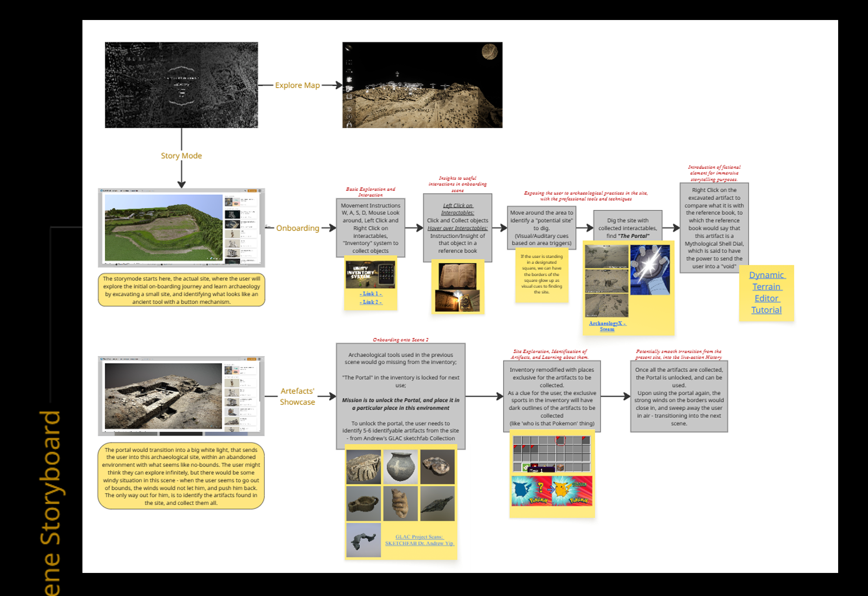Select the 'Movement Instructions' grey box
The height and width of the screenshot is (596, 868).
click(x=370, y=228)
